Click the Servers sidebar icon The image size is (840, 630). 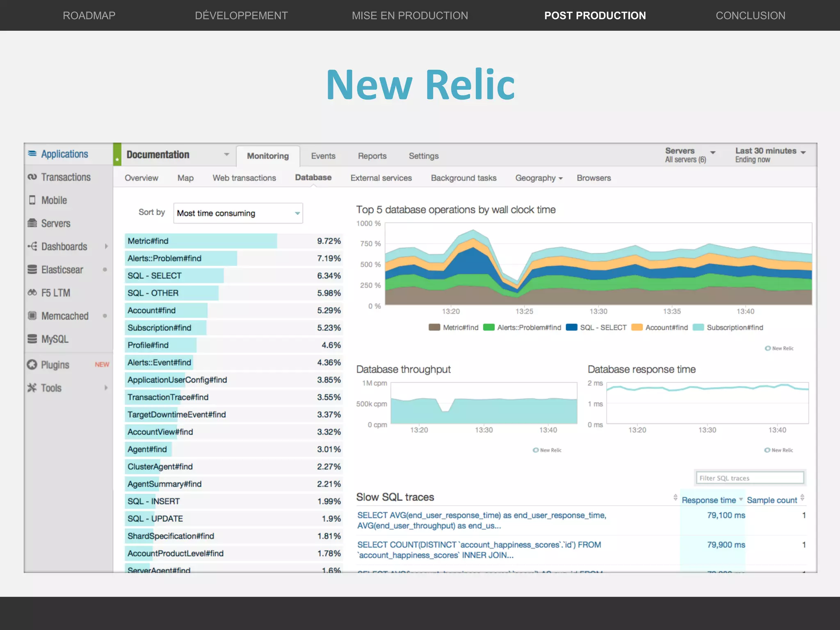pos(32,223)
